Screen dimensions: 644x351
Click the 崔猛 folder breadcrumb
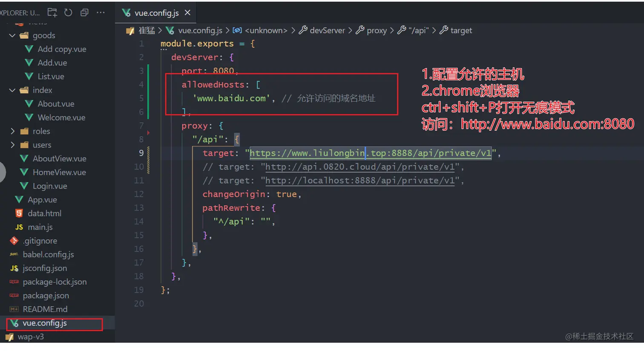pos(147,30)
